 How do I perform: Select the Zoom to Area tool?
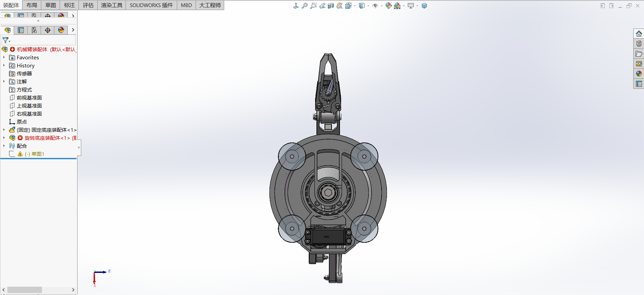[x=313, y=6]
